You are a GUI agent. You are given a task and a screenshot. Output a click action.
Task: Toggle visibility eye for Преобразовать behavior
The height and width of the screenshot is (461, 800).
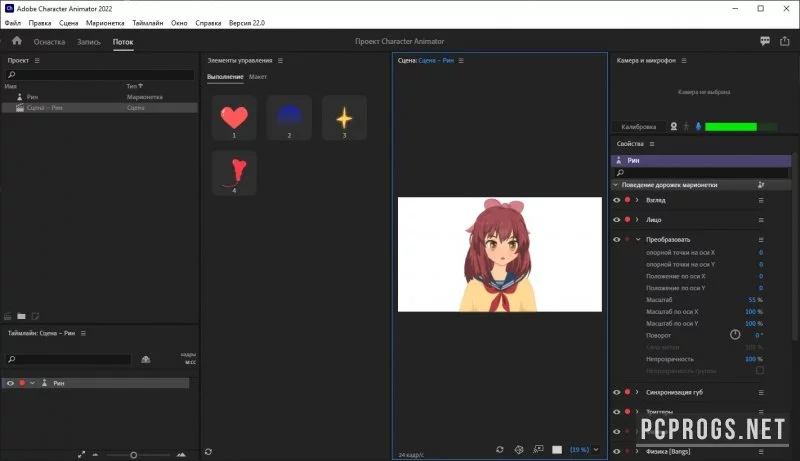coord(616,239)
